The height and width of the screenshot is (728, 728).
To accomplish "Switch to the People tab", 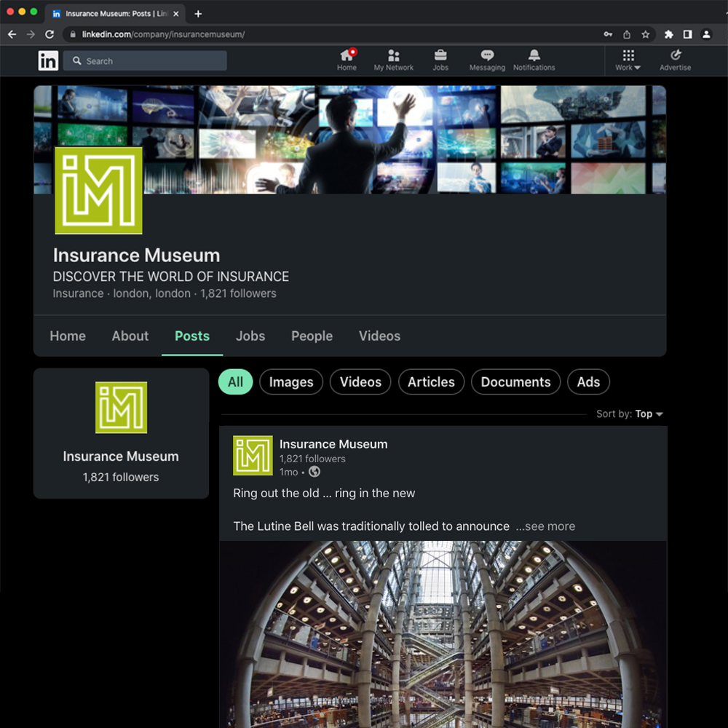I will (312, 336).
